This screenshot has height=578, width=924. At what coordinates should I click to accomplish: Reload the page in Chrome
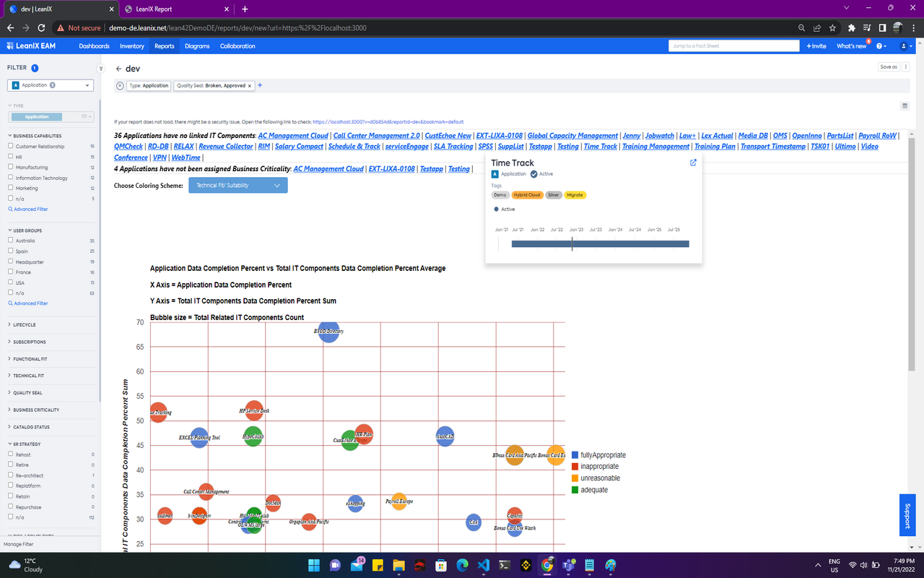[x=41, y=27]
